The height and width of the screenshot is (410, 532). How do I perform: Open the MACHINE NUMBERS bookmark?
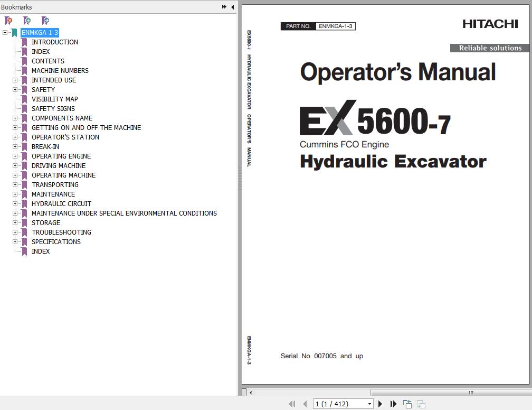[60, 71]
